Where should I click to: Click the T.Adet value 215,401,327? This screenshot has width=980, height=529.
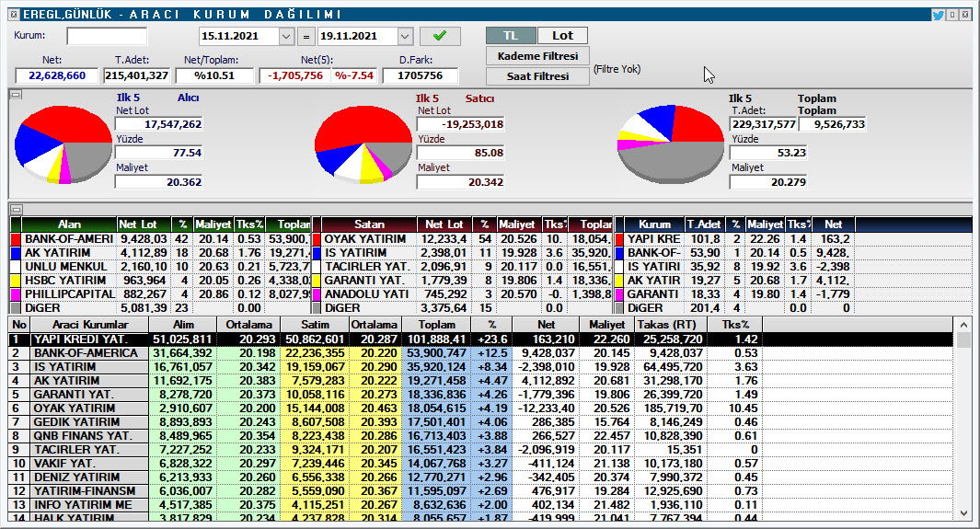(x=137, y=75)
